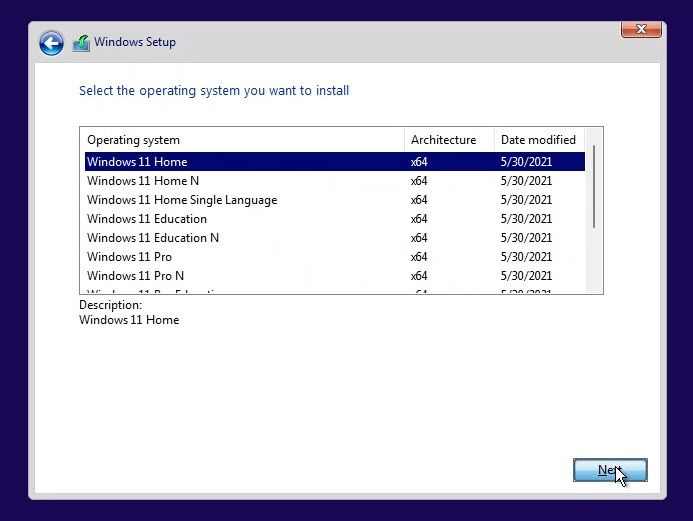Click Next to continue setup

(610, 470)
